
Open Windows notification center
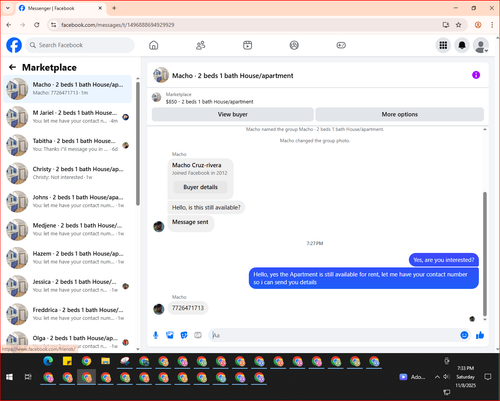488,377
